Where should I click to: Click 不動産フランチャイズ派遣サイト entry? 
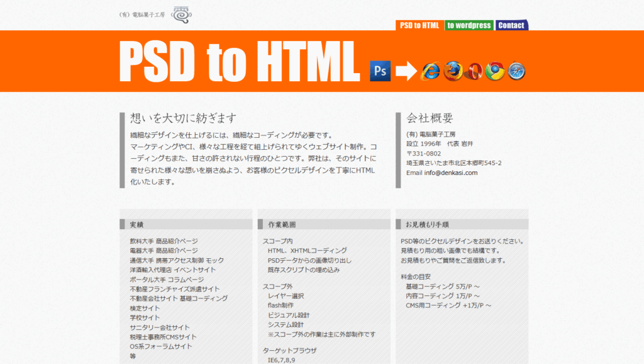pyautogui.click(x=175, y=289)
